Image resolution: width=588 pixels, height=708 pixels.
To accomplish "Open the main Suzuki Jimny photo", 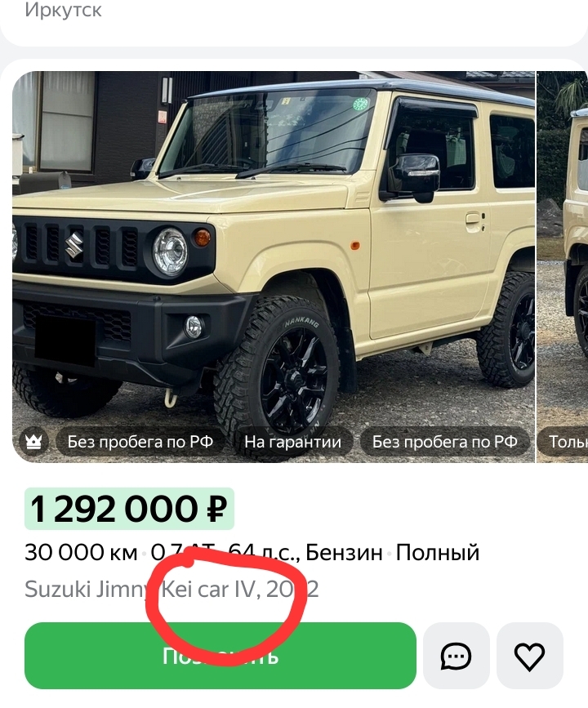I will click(x=274, y=266).
